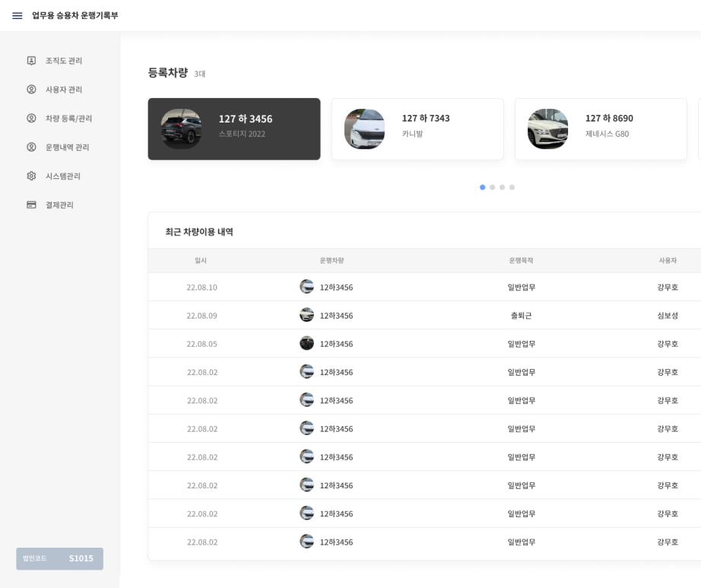The height and width of the screenshot is (588, 701).
Task: Click vehicle icon in 22.08.10 row
Action: tap(306, 287)
